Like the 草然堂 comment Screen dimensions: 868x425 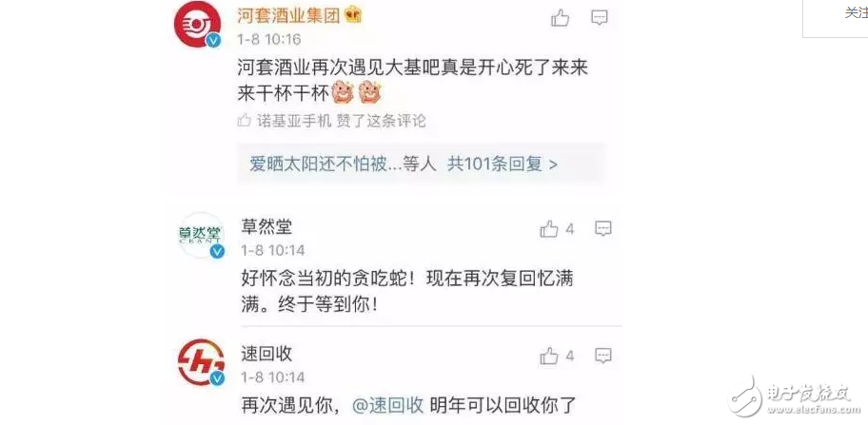pyautogui.click(x=549, y=229)
